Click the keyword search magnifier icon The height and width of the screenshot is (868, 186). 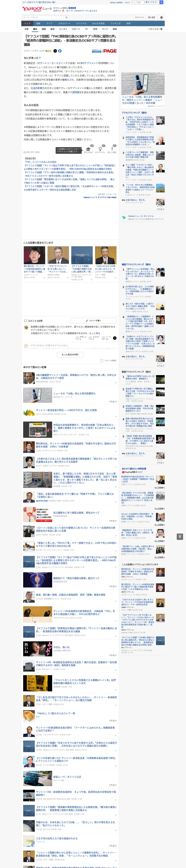[66, 18]
